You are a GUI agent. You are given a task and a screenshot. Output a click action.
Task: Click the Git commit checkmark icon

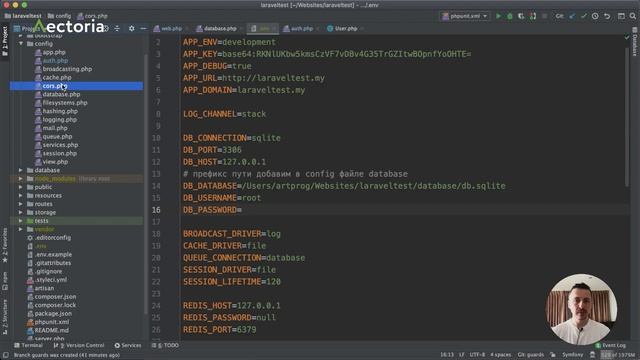coord(584,16)
